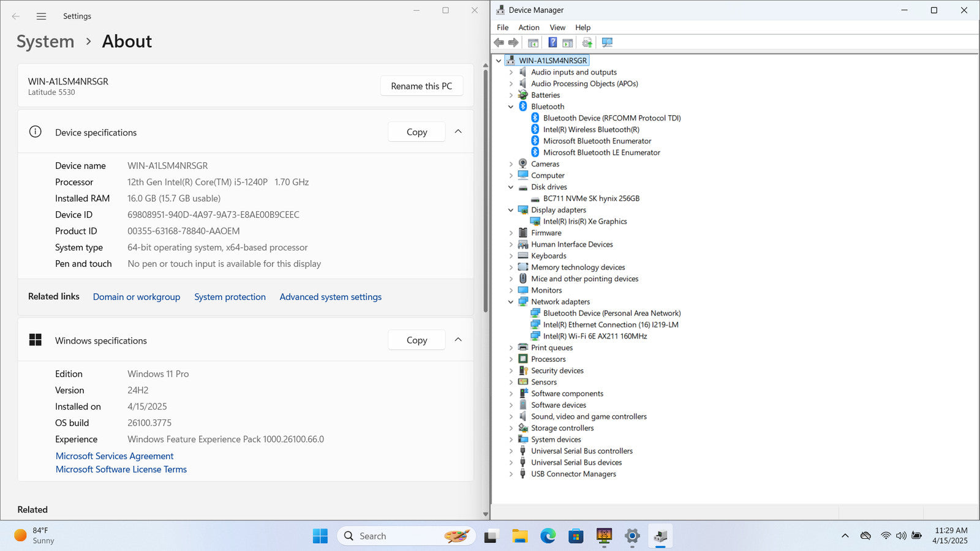
Task: Open the View menu in Device Manager
Action: (x=557, y=28)
